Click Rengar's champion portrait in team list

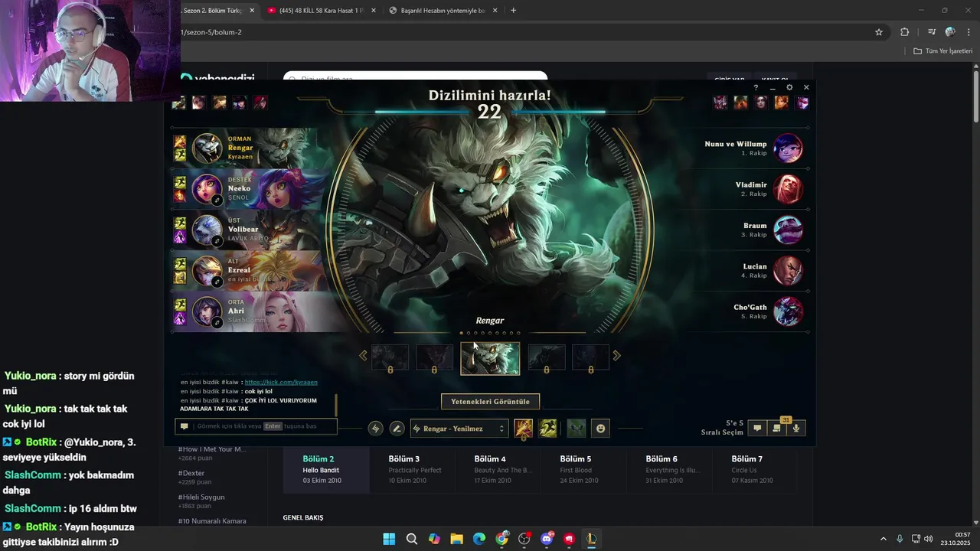(207, 148)
